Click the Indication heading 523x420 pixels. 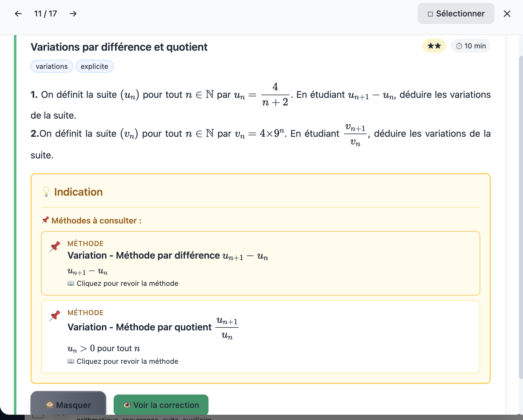tap(78, 192)
